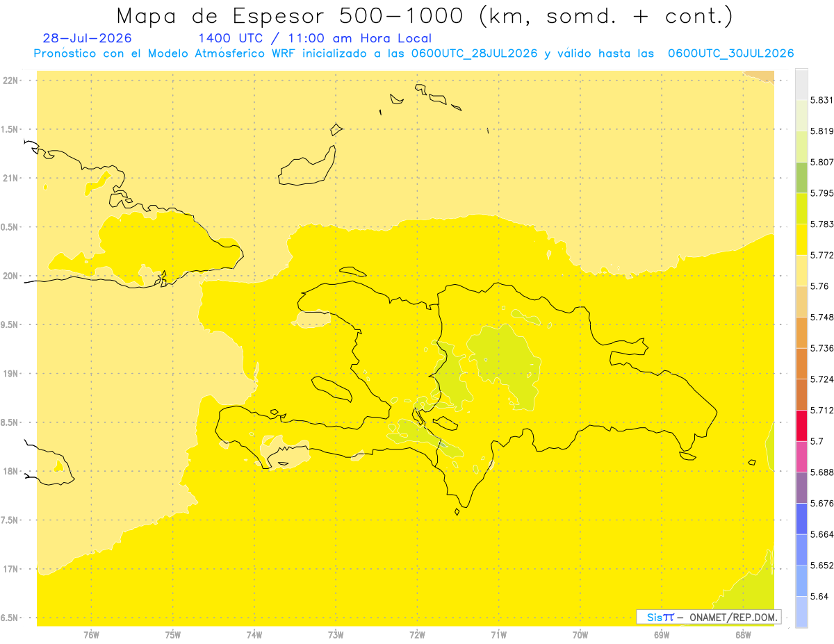Select the bright yellow legend swatch between 5.783 and 5.772

click(801, 239)
